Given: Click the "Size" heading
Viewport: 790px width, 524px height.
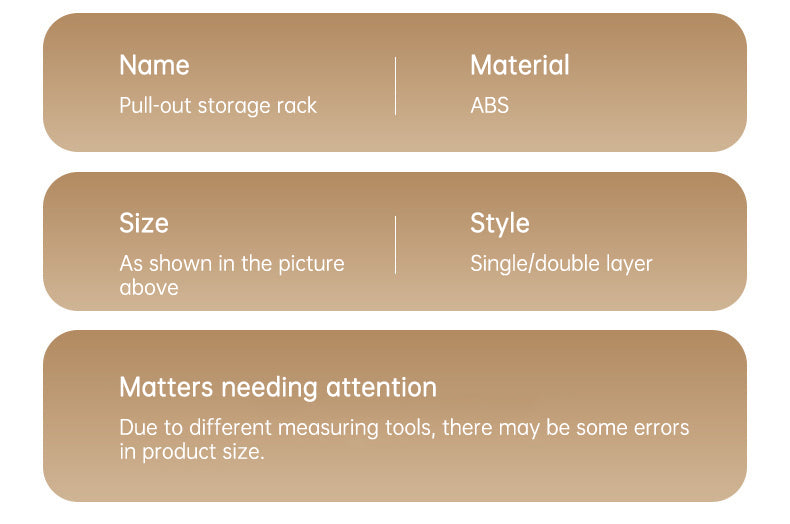Looking at the screenshot, I should (x=144, y=223).
